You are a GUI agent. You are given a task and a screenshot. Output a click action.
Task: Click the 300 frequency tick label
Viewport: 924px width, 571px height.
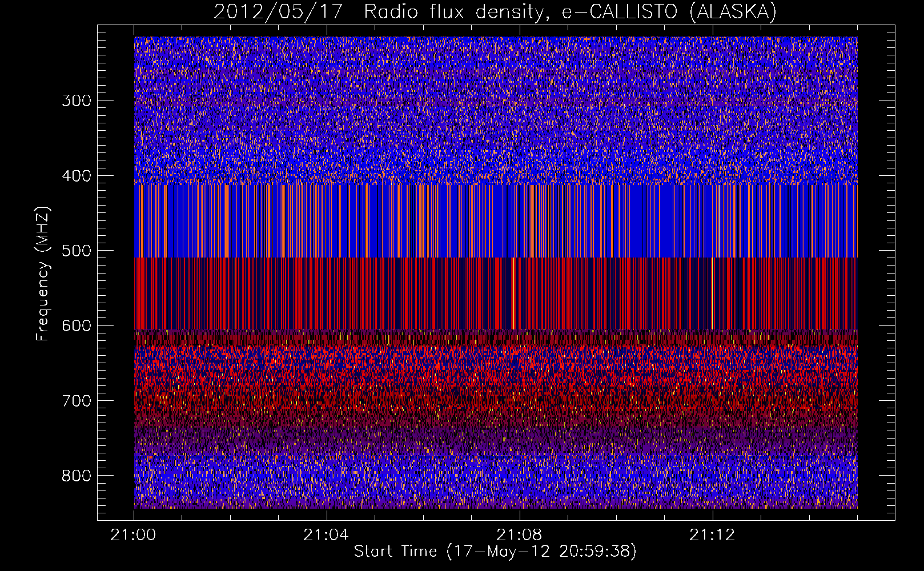pos(77,100)
